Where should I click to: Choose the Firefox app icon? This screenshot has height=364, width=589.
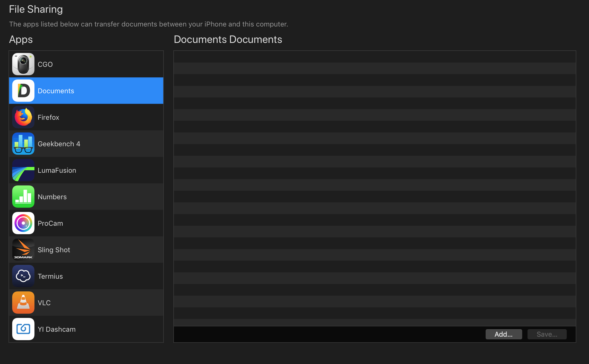click(x=23, y=117)
